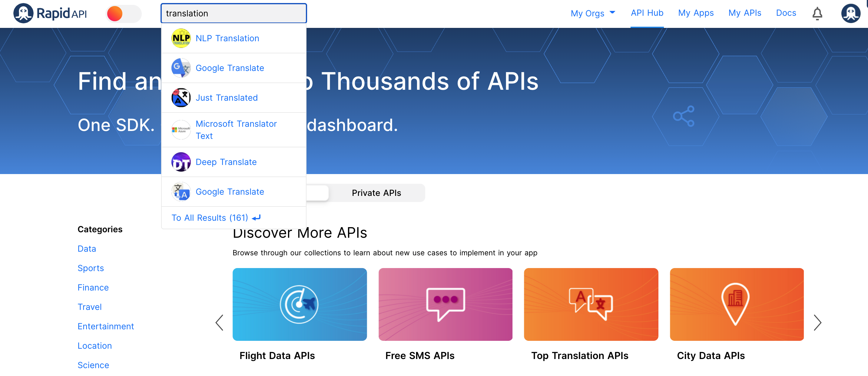Open Top Translation APIs collection thumbnail
This screenshot has width=868, height=376.
[591, 304]
